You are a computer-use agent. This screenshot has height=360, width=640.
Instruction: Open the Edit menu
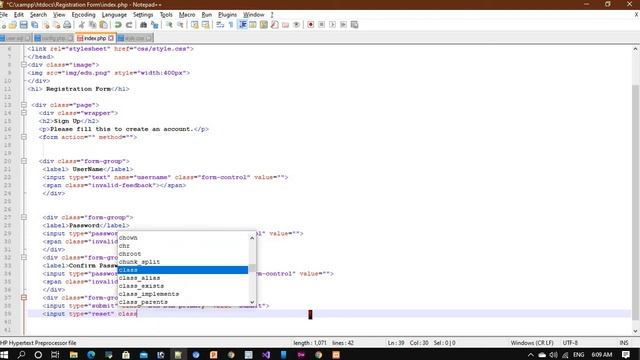19,15
